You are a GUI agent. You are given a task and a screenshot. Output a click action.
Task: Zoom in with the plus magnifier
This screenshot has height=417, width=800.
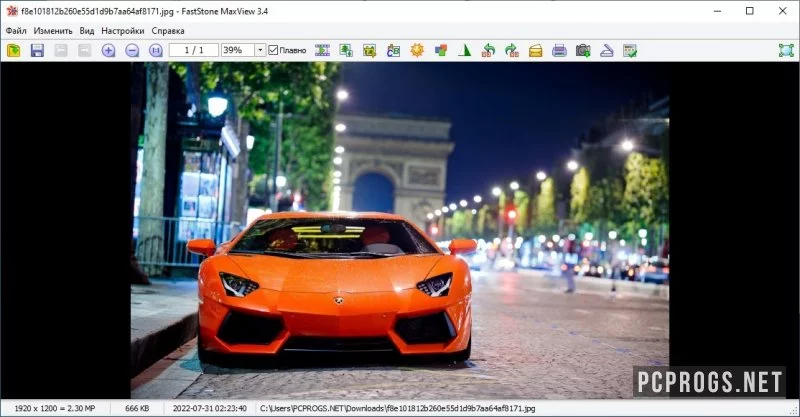click(108, 50)
